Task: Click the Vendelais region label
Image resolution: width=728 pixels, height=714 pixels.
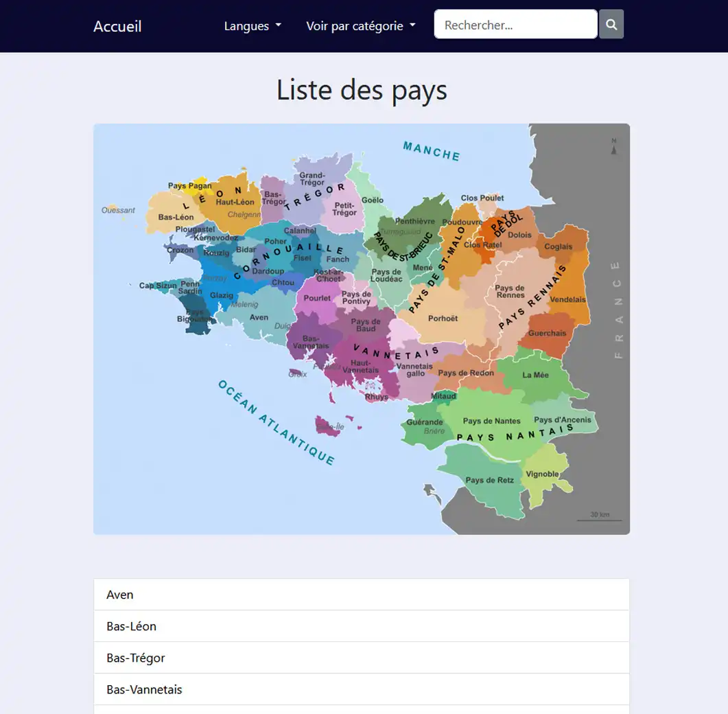Action: click(x=567, y=299)
